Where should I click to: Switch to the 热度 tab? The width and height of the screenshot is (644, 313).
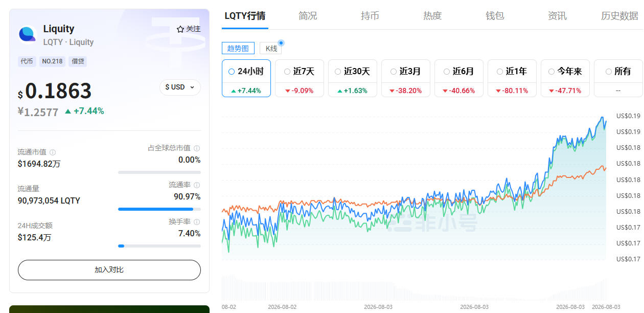432,16
